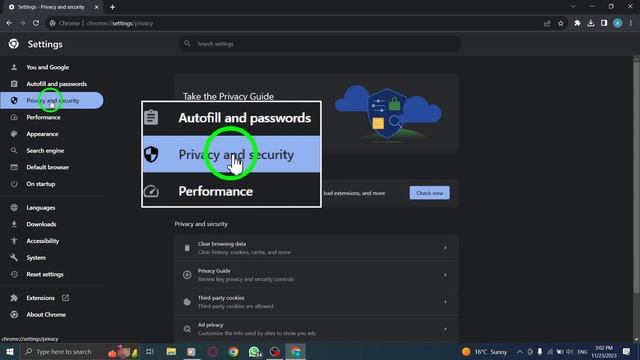Screen dimensions: 640x360
Task: Expand Third-party cookies chevron arrow
Action: [445, 302]
